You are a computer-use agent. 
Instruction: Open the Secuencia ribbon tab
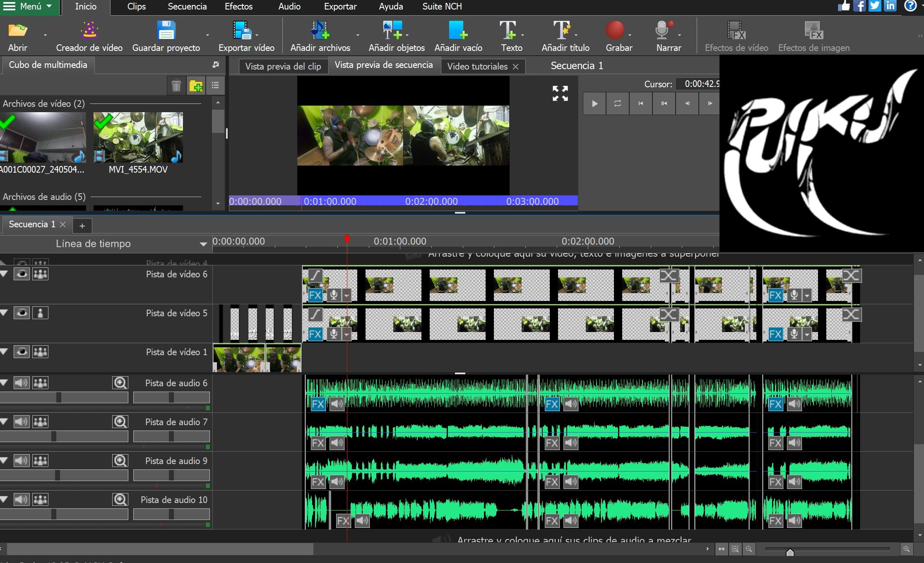[187, 7]
